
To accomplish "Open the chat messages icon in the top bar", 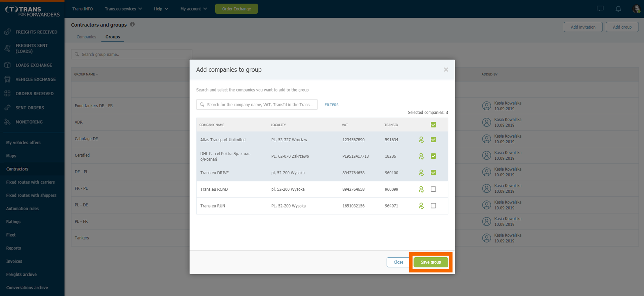I will tap(600, 9).
